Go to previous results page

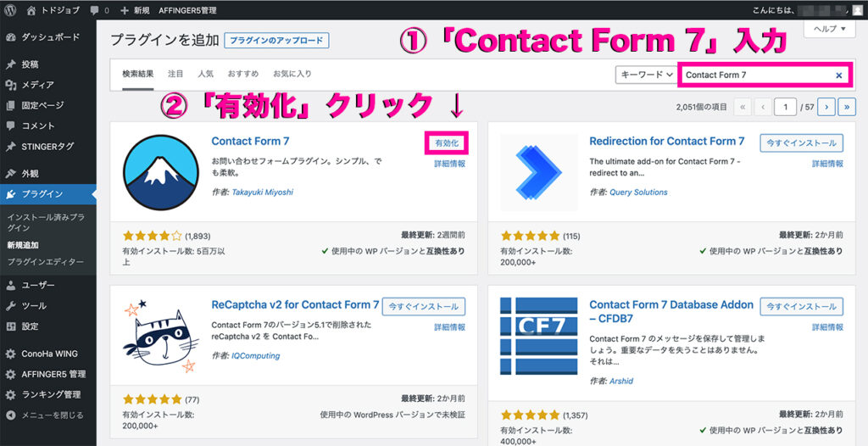pos(762,107)
